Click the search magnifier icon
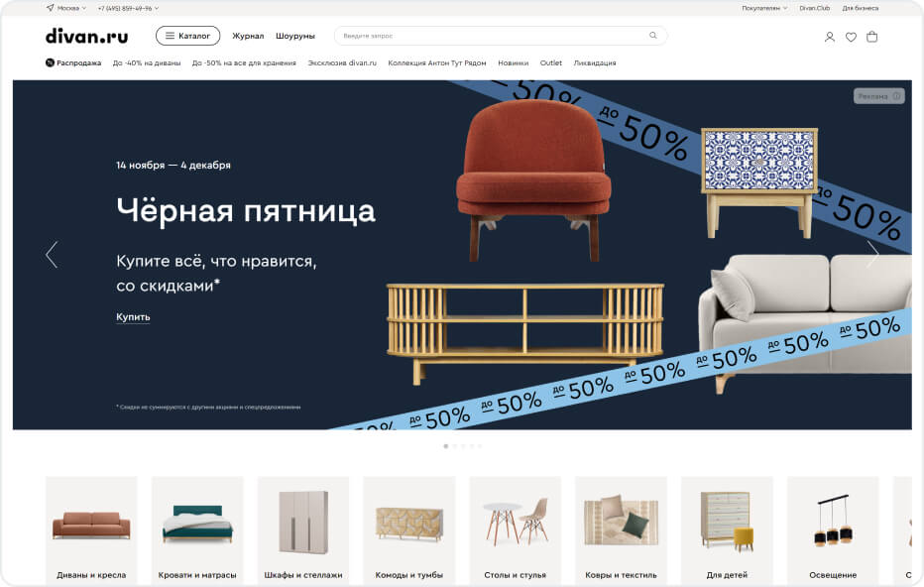This screenshot has height=587, width=924. pyautogui.click(x=653, y=36)
